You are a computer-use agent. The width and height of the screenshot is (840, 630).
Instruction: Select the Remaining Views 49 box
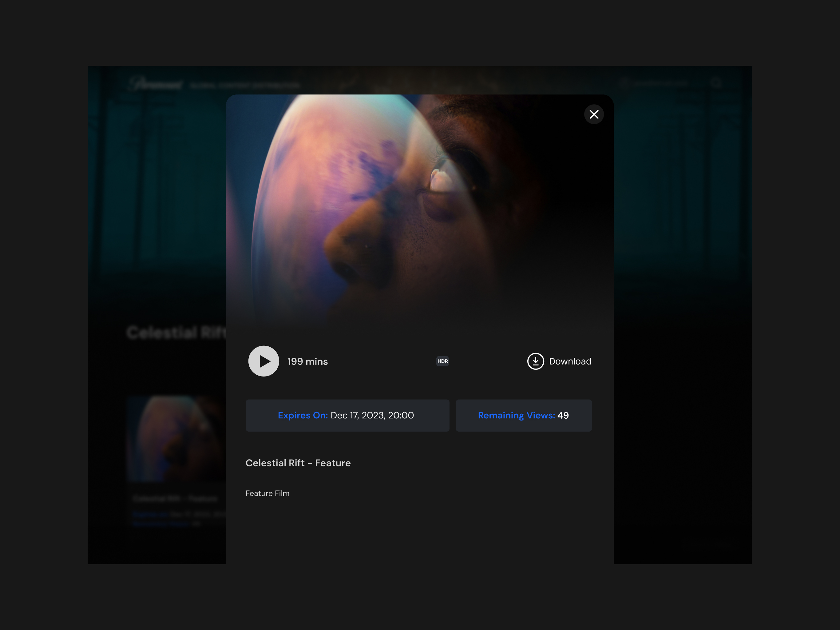coord(524,415)
